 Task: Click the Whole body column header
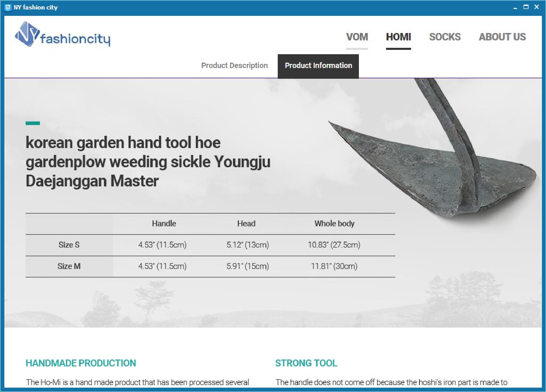click(x=334, y=223)
